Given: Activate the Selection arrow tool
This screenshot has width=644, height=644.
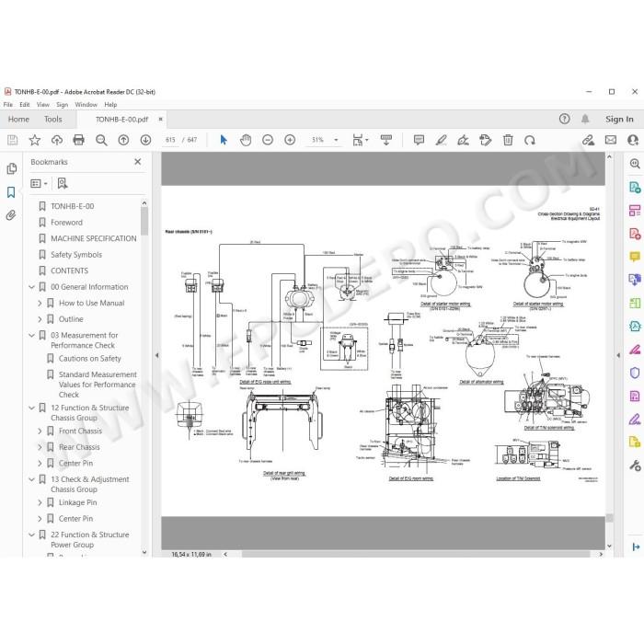Looking at the screenshot, I should coord(224,140).
